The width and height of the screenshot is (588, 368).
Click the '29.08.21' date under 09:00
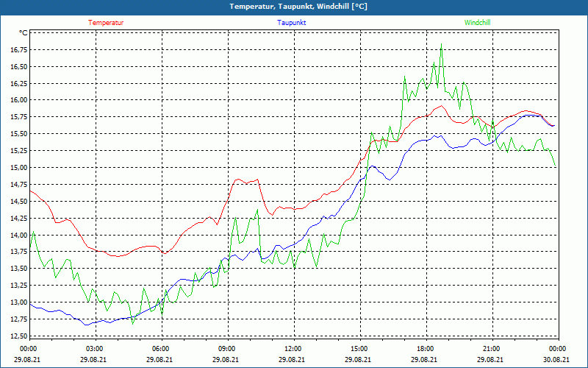click(226, 359)
